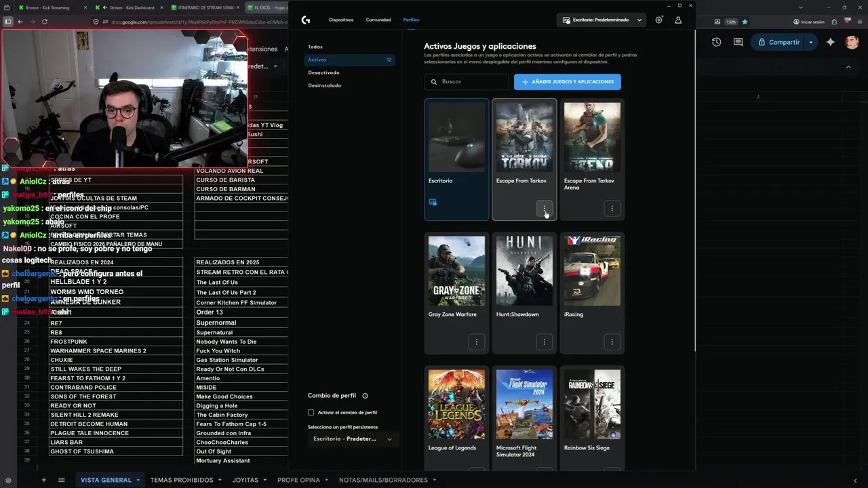868x488 pixels.
Task: Go back in the browser
Action: [x=20, y=22]
